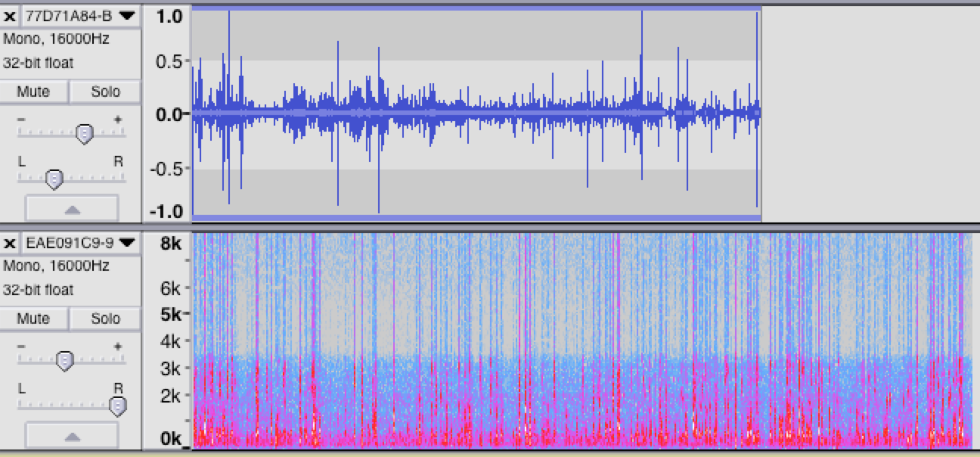Remove the EAE091C9-9 track with its X
Viewport: 980px width, 457px height.
tap(10, 243)
